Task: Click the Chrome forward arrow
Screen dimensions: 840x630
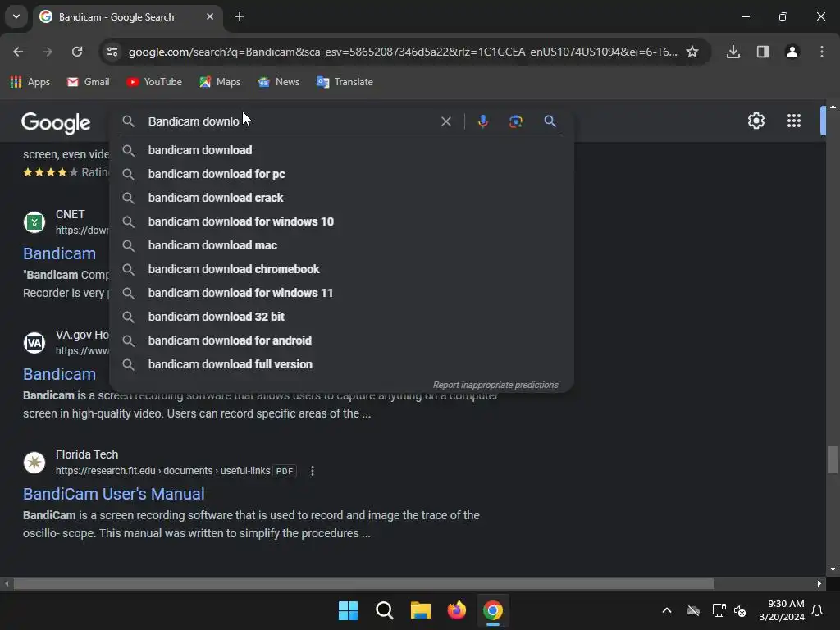Action: pyautogui.click(x=48, y=52)
